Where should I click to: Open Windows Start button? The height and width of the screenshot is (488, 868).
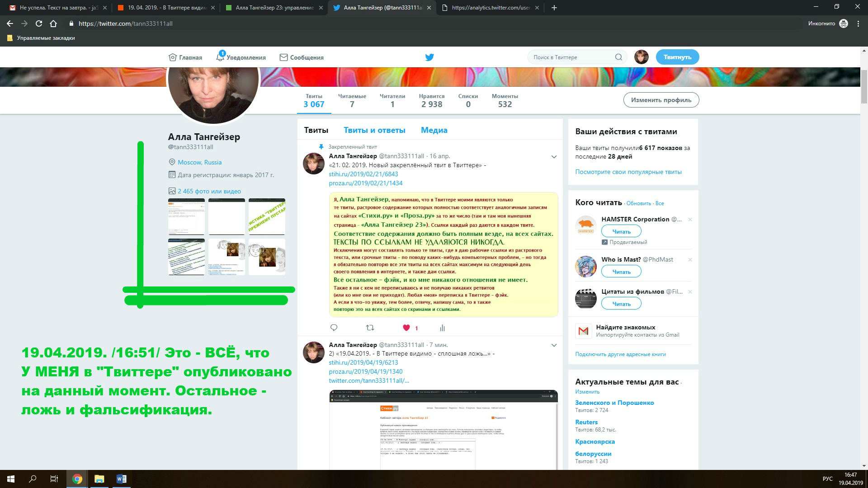pos(11,479)
